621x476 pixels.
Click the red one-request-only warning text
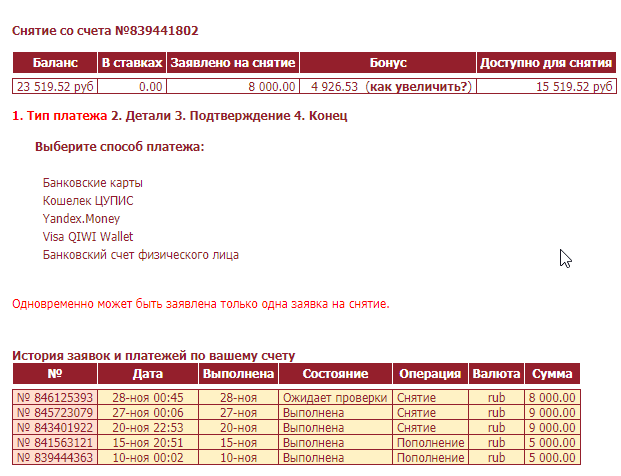pyautogui.click(x=201, y=304)
